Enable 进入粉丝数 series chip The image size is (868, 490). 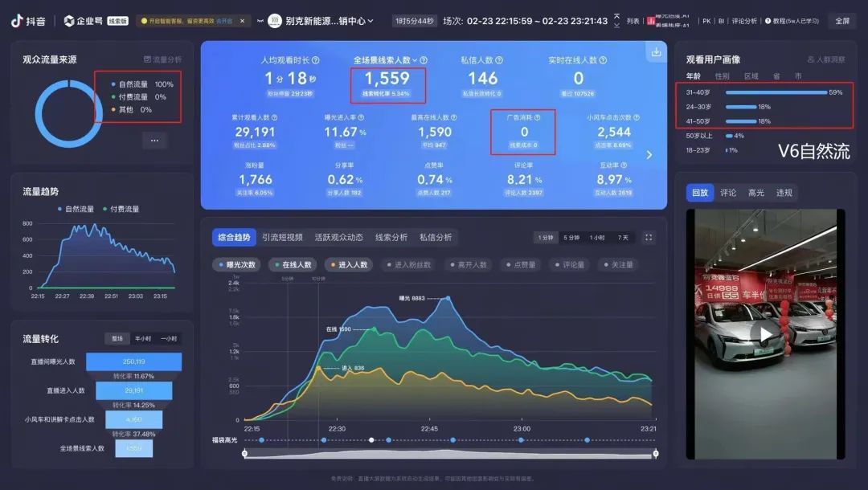(x=409, y=265)
